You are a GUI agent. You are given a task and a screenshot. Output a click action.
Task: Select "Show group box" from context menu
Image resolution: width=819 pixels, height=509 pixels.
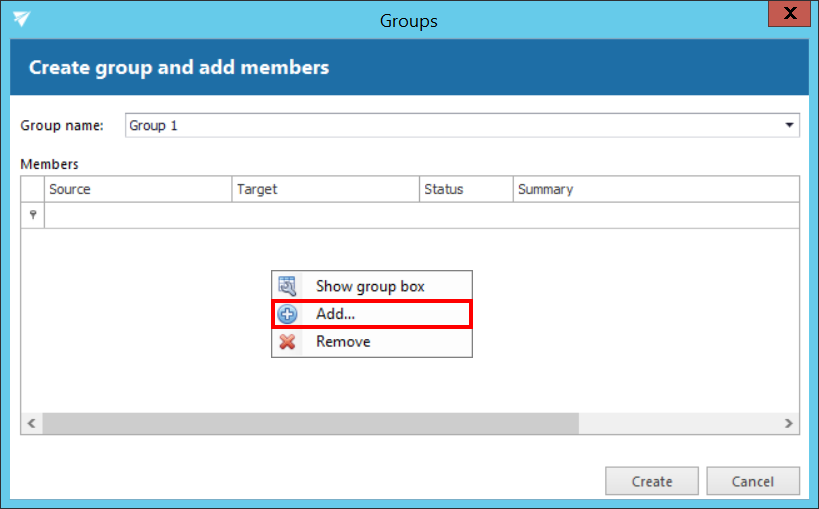point(370,286)
